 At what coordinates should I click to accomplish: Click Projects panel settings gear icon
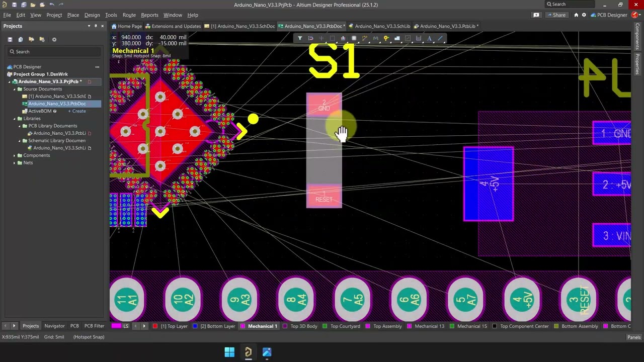pos(54,39)
